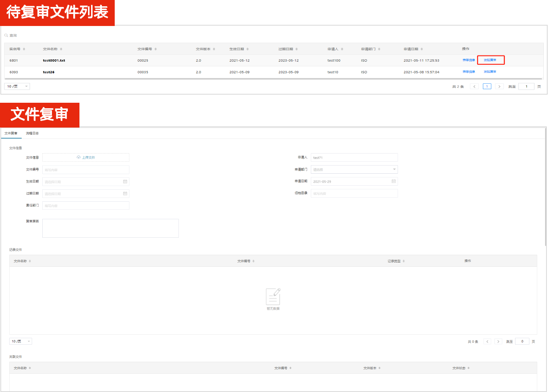Click effective date 2021-05-09 cell
548x392 pixels.
239,72
